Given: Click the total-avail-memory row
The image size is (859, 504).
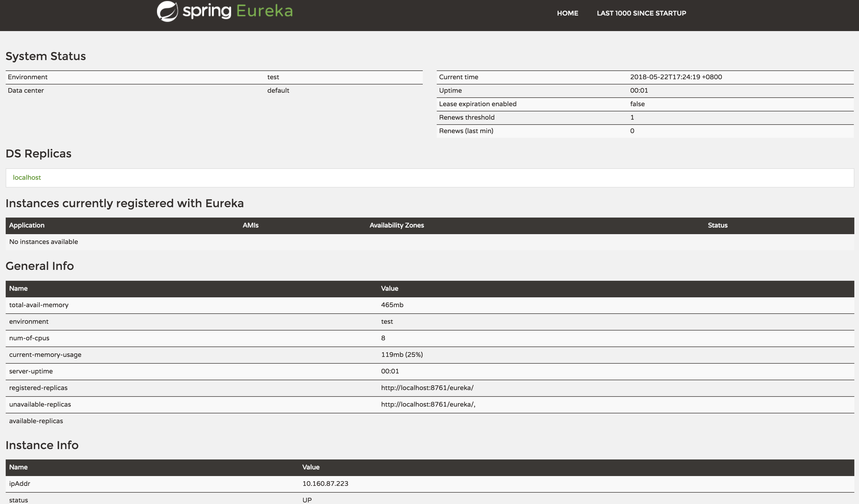Looking at the screenshot, I should [x=39, y=305].
